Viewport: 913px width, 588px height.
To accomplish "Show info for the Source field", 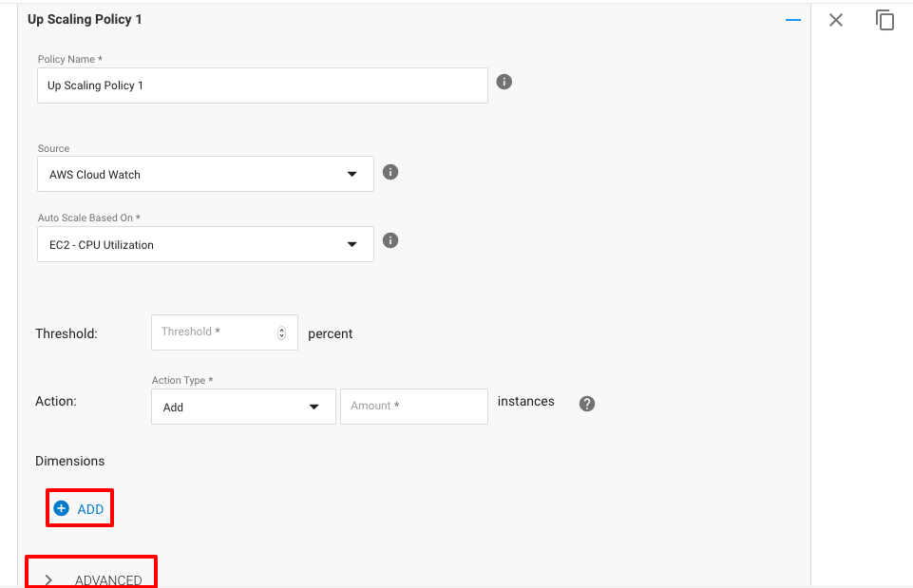I will click(390, 172).
